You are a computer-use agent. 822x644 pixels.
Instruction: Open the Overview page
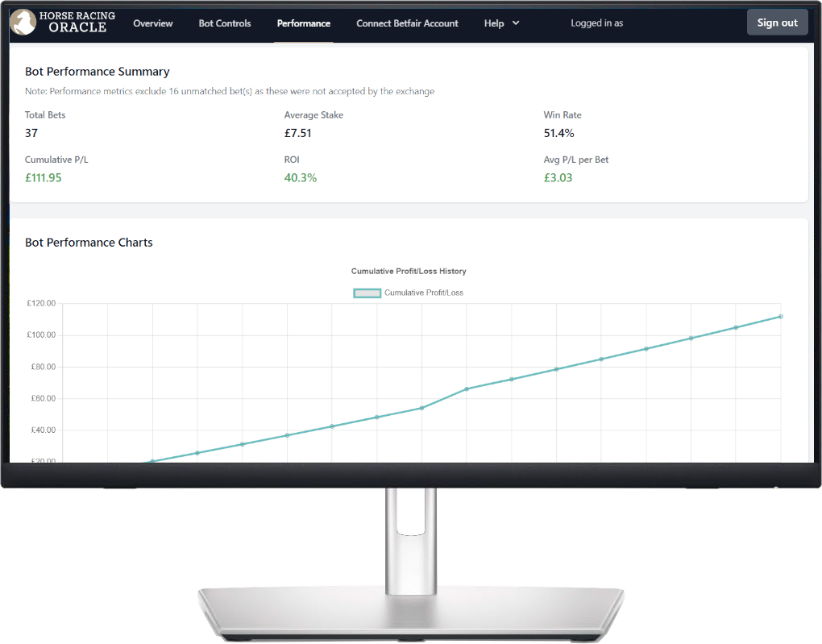coord(152,23)
